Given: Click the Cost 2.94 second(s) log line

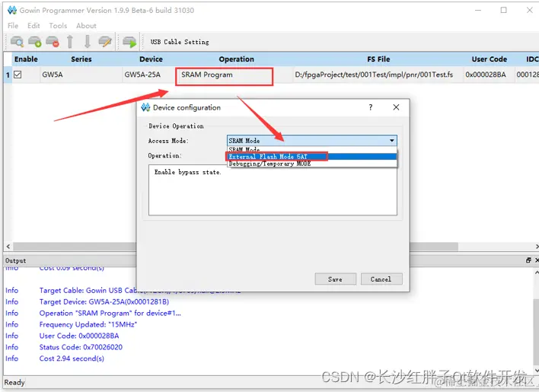Looking at the screenshot, I should point(72,359).
